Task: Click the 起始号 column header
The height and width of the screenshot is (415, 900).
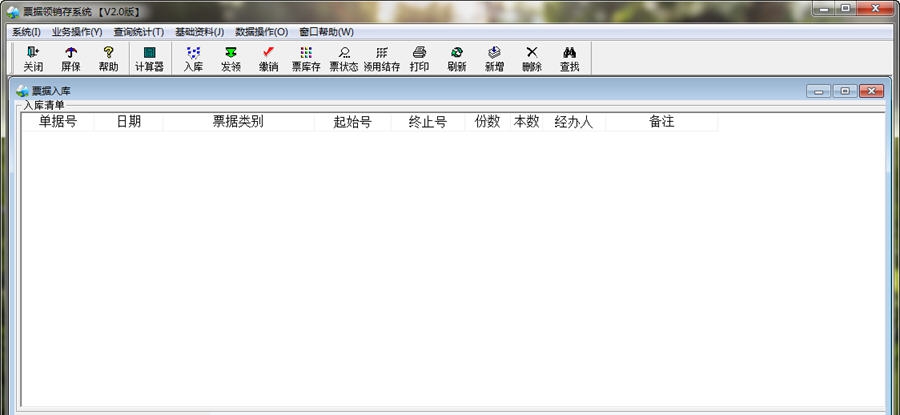Action: point(352,122)
